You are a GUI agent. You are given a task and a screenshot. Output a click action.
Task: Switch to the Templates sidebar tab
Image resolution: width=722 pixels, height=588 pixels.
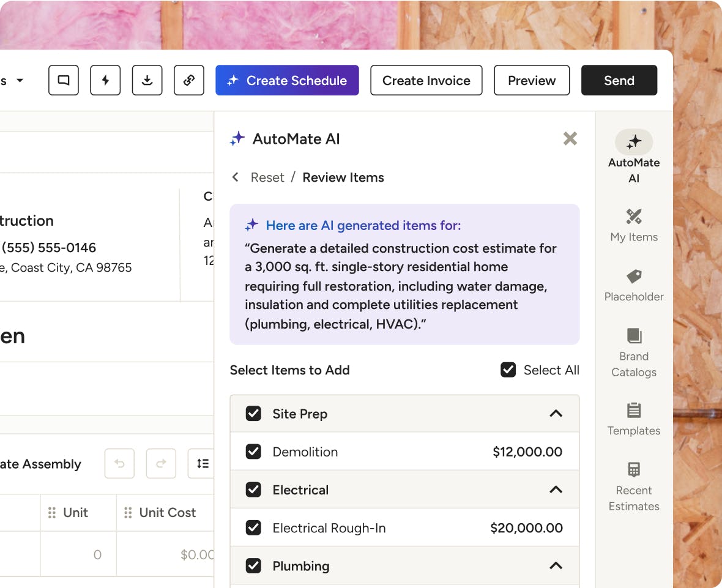[x=634, y=419]
